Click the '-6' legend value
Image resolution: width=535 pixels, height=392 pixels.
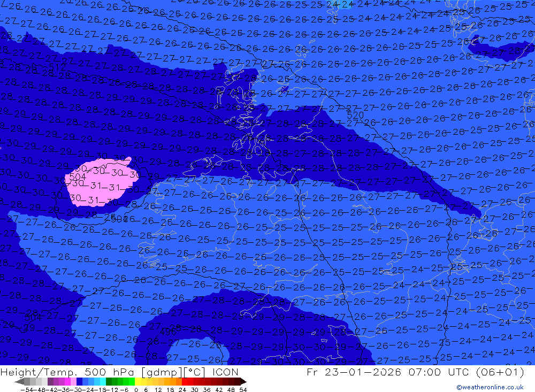tap(124, 390)
